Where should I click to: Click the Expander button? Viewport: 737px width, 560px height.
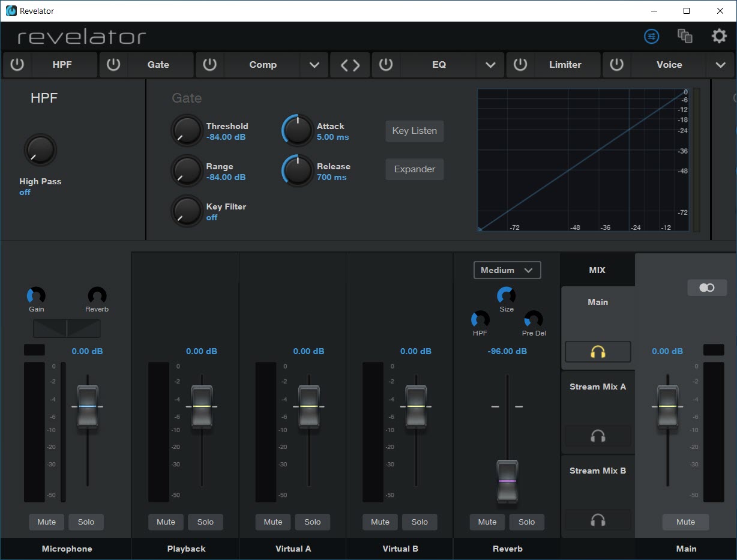415,169
